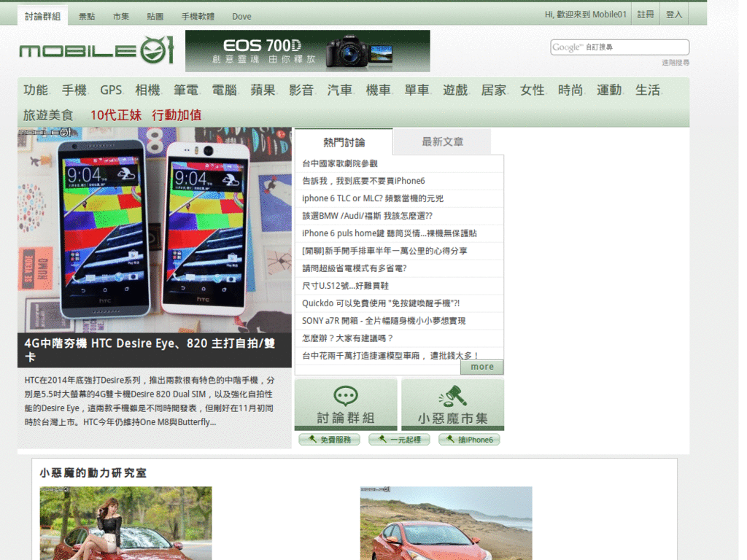The width and height of the screenshot is (747, 560).
Task: Open the Dove top menu link
Action: point(241,17)
